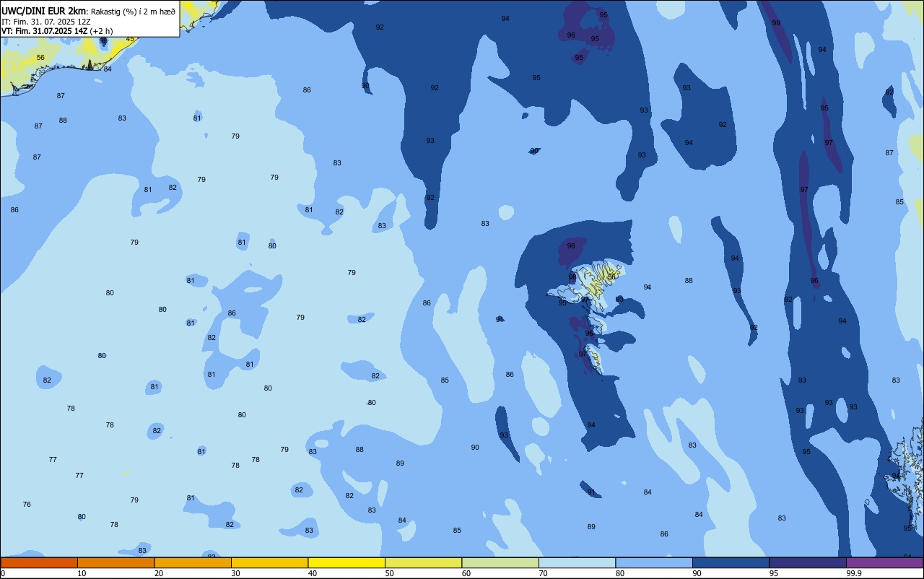Choose the 30–40 golden legend swatch
The image size is (924, 579).
[269, 562]
